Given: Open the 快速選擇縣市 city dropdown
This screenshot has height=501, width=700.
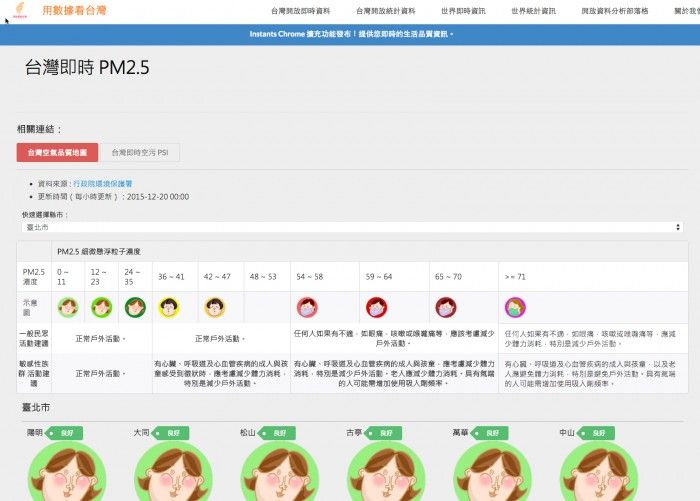Looking at the screenshot, I should (x=350, y=227).
